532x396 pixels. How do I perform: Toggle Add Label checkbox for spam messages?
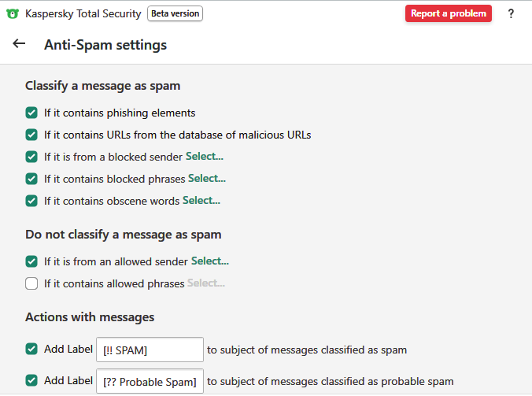pyautogui.click(x=31, y=349)
